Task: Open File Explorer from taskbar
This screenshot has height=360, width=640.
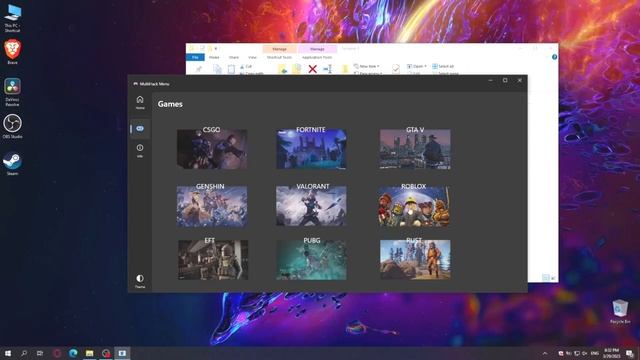Action: pos(89,353)
